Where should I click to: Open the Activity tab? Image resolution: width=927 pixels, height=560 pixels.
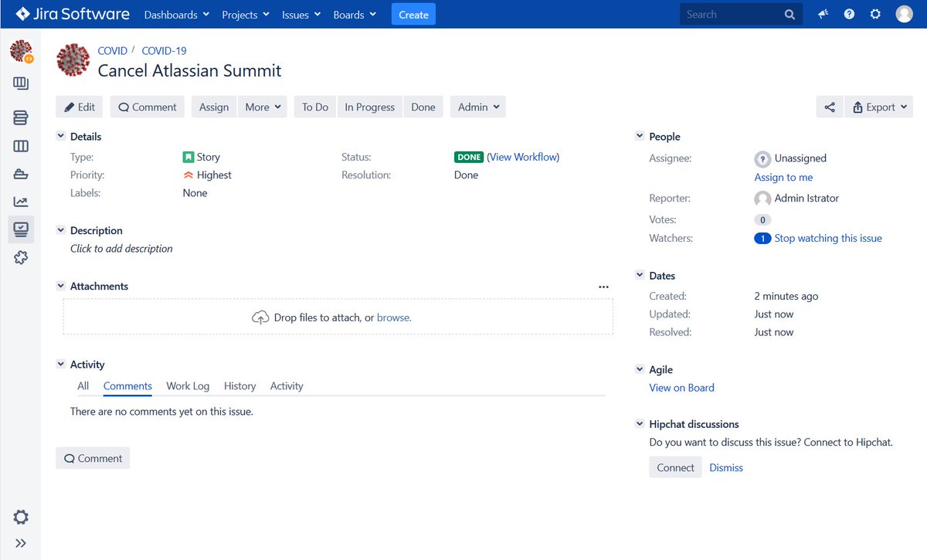(287, 386)
